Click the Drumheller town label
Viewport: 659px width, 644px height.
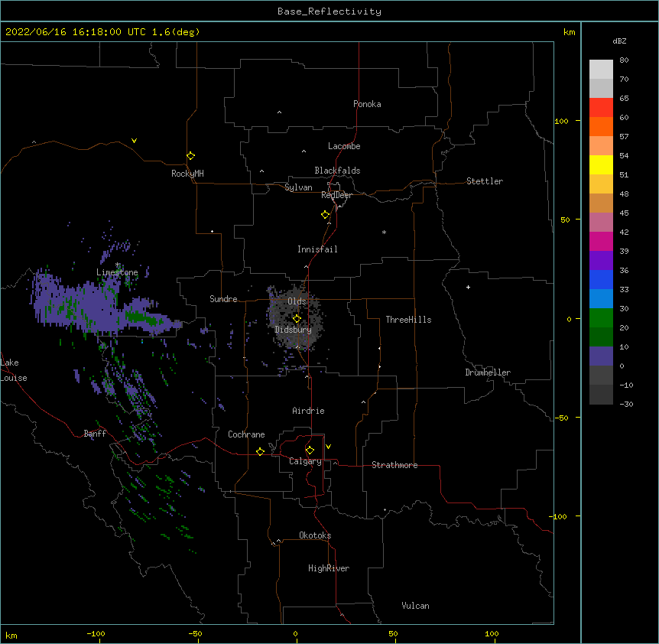488,372
